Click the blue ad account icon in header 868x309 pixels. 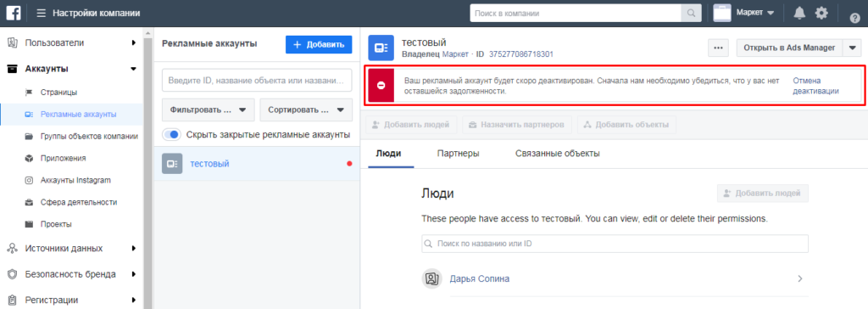[381, 48]
